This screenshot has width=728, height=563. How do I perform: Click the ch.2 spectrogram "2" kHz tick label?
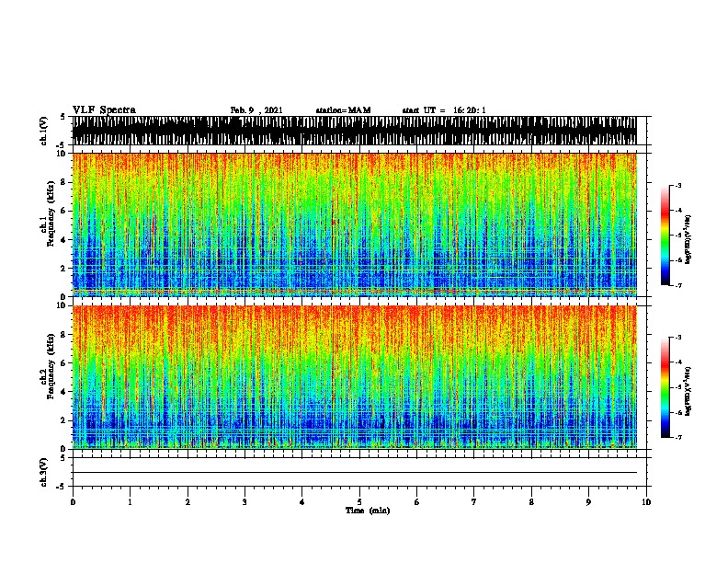pos(64,420)
